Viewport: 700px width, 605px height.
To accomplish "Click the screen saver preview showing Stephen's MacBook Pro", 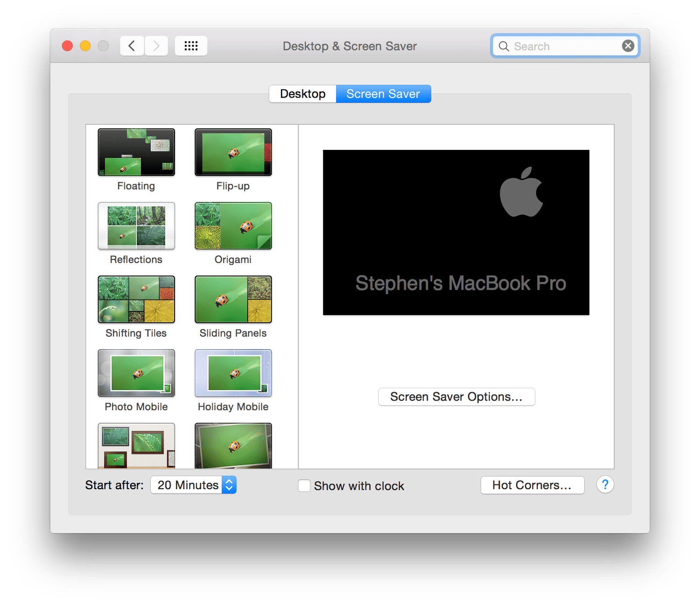I will [456, 232].
